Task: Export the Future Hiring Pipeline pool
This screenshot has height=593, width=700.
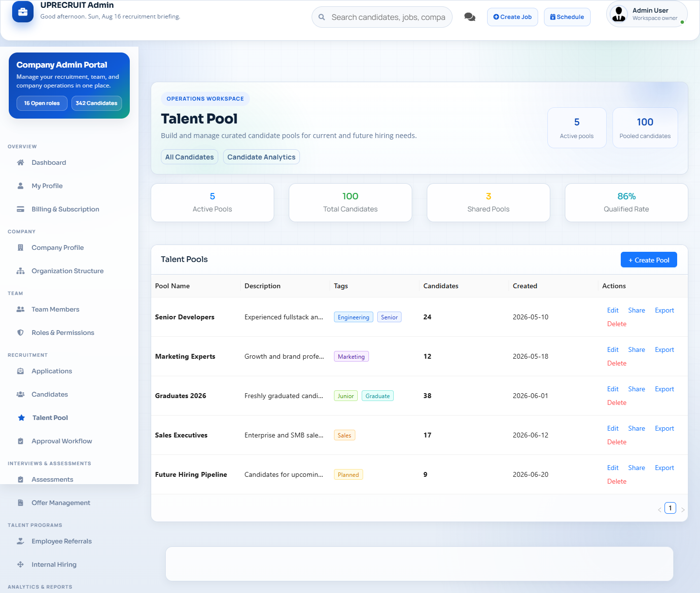Action: click(x=664, y=468)
